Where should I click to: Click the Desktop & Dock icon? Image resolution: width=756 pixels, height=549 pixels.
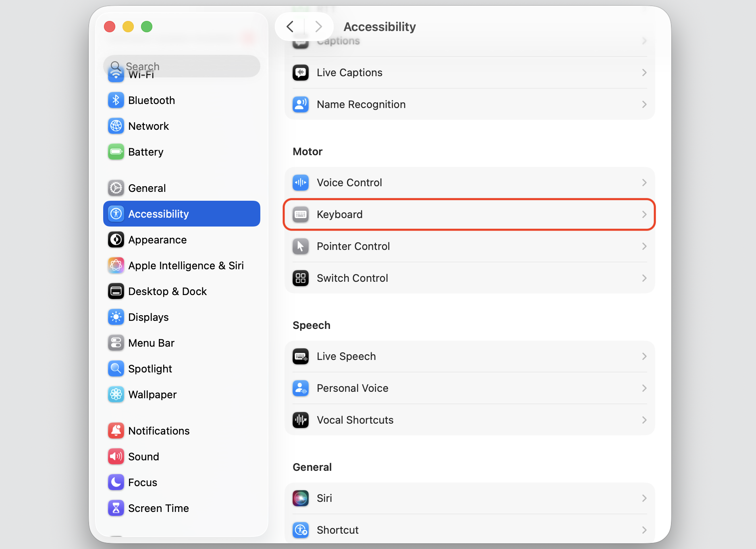click(x=116, y=291)
